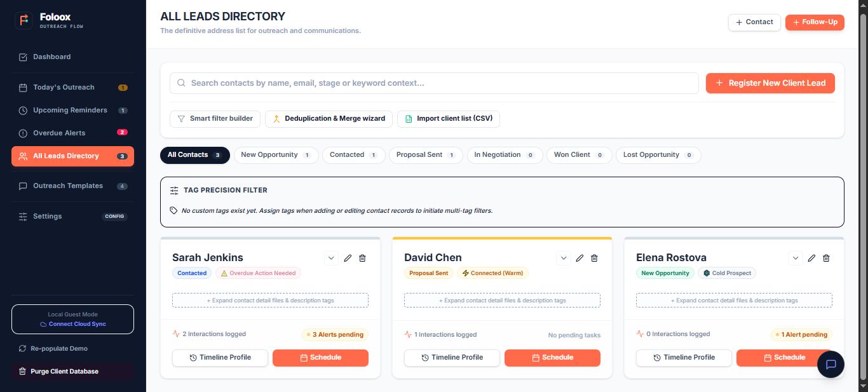Viewport: 868px width, 392px height.
Task: Open Smart filter builder
Action: coord(215,119)
